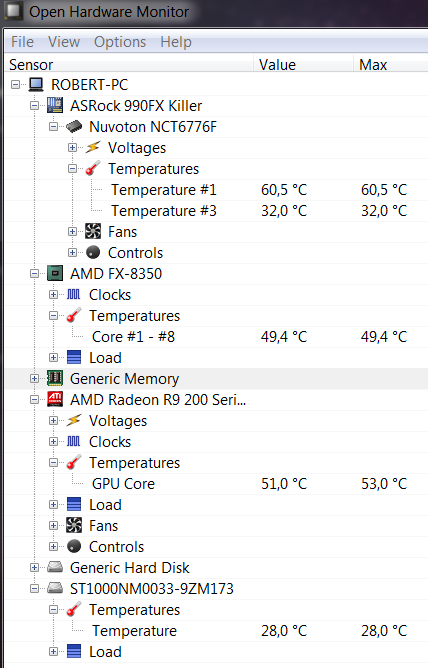
Task: Click the Generic Memory RAM icon
Action: (55, 378)
